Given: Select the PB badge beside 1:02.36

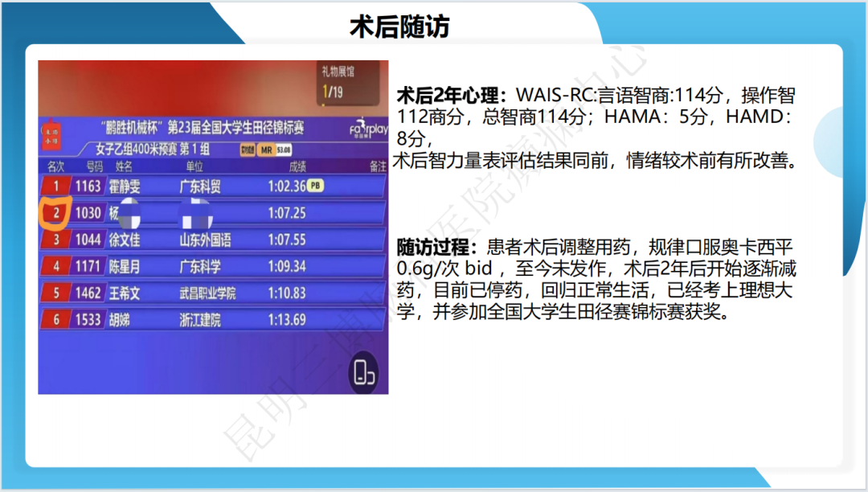Looking at the screenshot, I should [x=316, y=185].
